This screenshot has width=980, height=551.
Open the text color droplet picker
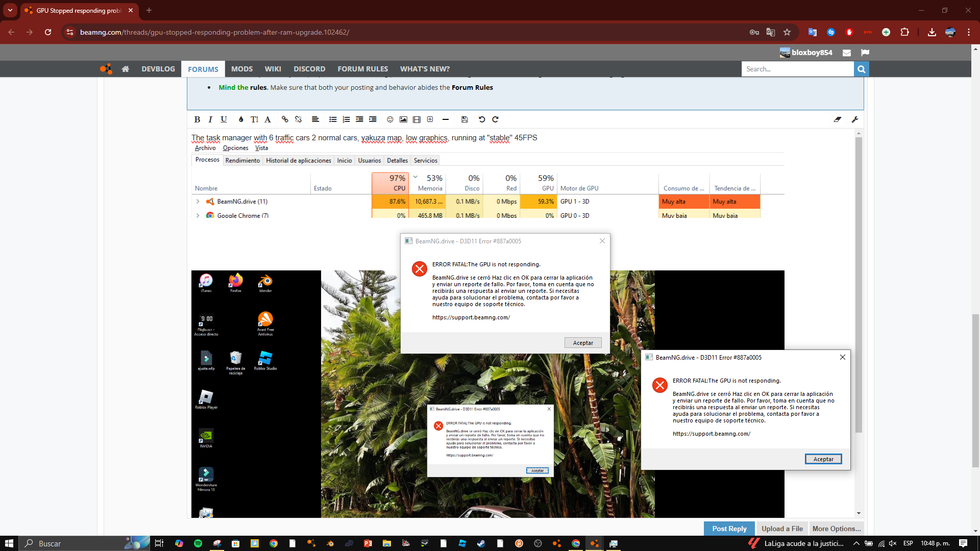pyautogui.click(x=241, y=119)
